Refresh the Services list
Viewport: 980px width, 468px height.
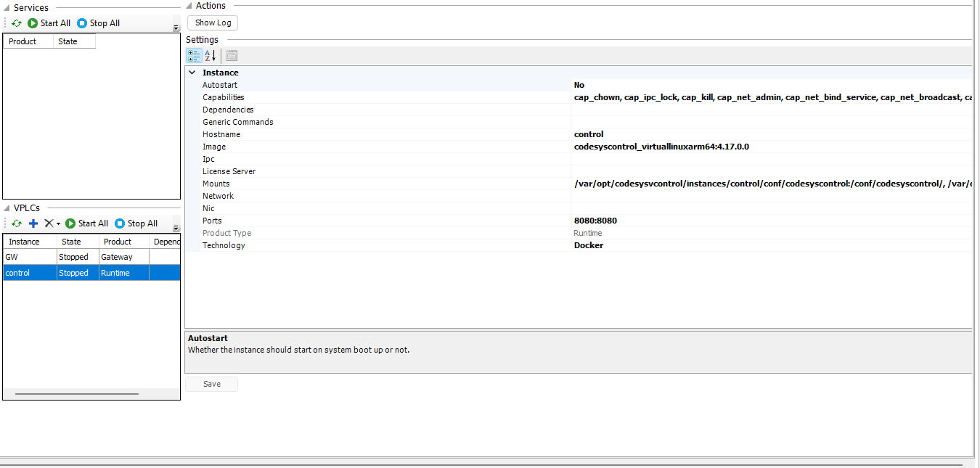(x=17, y=23)
